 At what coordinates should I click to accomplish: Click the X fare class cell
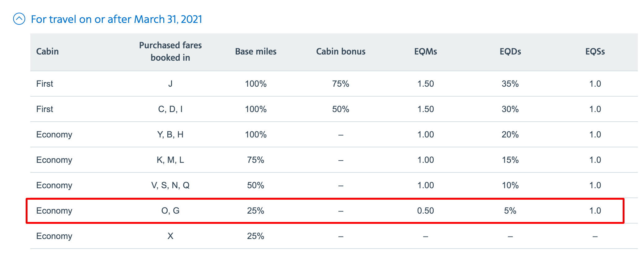tap(170, 236)
